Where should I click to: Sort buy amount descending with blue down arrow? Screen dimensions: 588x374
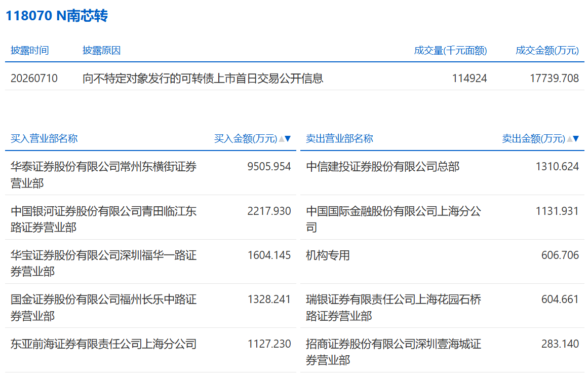[288, 139]
